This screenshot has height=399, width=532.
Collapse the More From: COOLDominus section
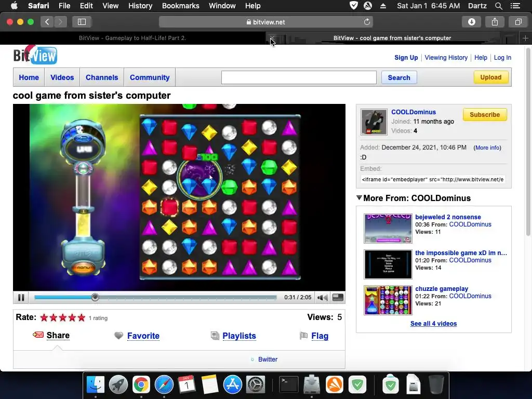coord(359,198)
